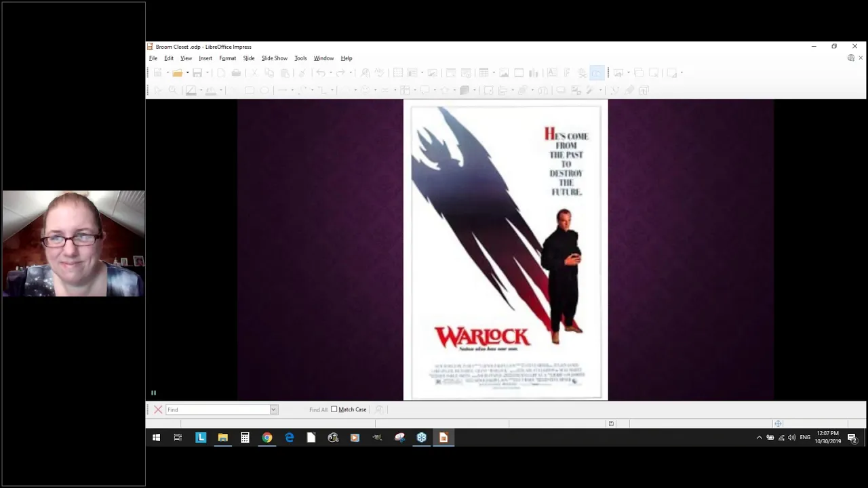The image size is (868, 488).
Task: Open the Help menu
Action: tap(347, 58)
